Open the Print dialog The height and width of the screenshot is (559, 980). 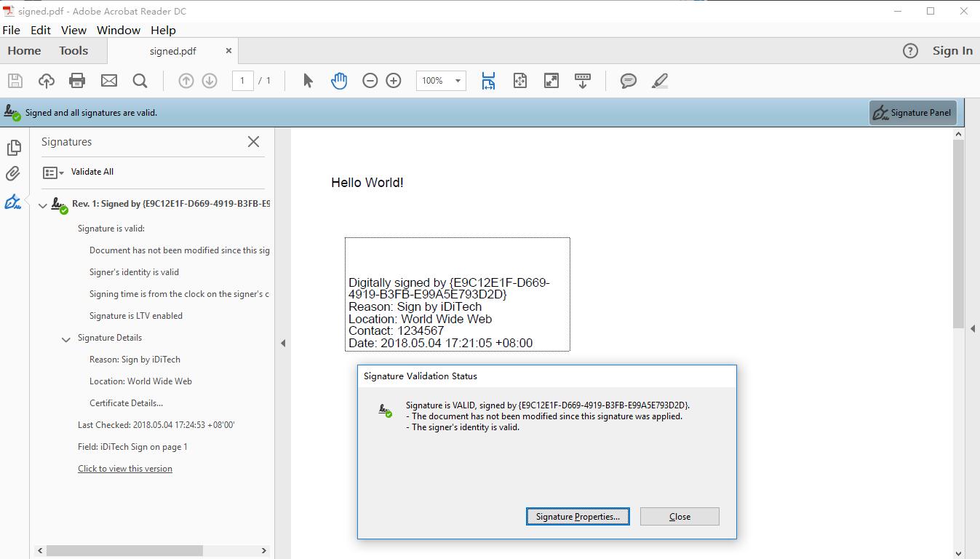[x=76, y=81]
